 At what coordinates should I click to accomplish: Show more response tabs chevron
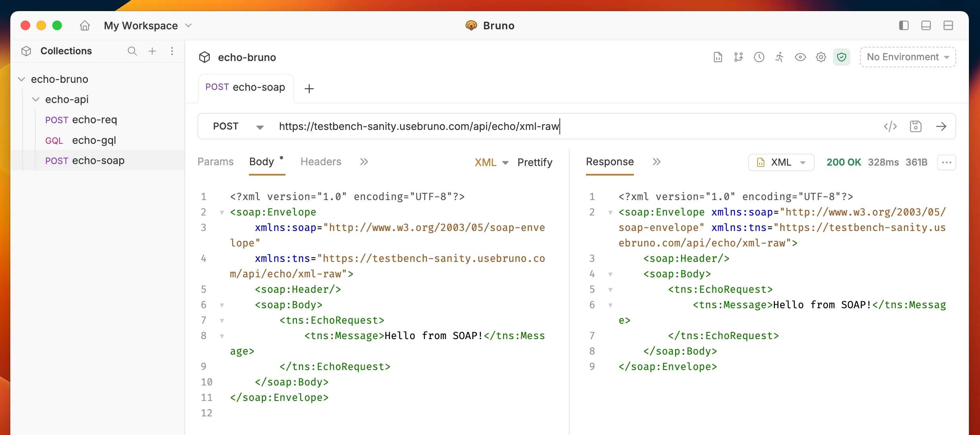pos(657,162)
